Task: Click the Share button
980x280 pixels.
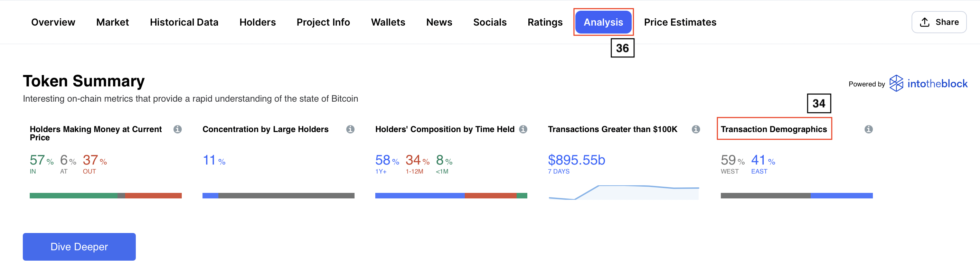Action: coord(939,22)
